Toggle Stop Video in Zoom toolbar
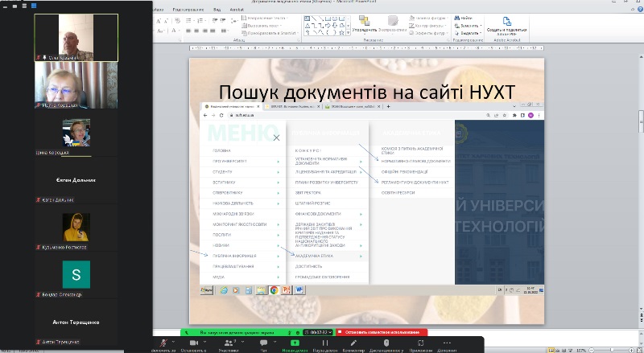Viewport: 644px width, 353px height. coord(192,343)
